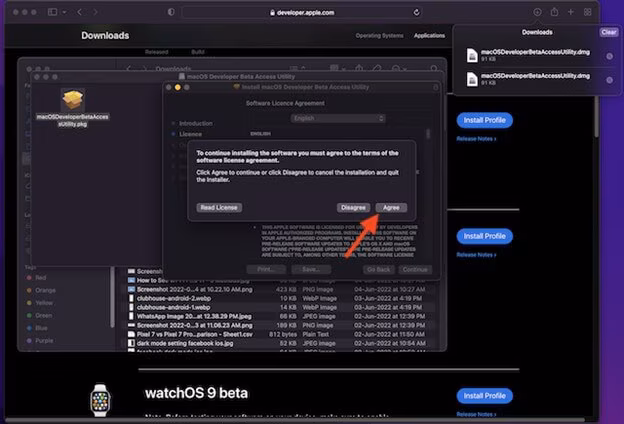Image resolution: width=624 pixels, height=424 pixels.
Task: Click lock icon in installer title bar
Action: click(x=435, y=87)
